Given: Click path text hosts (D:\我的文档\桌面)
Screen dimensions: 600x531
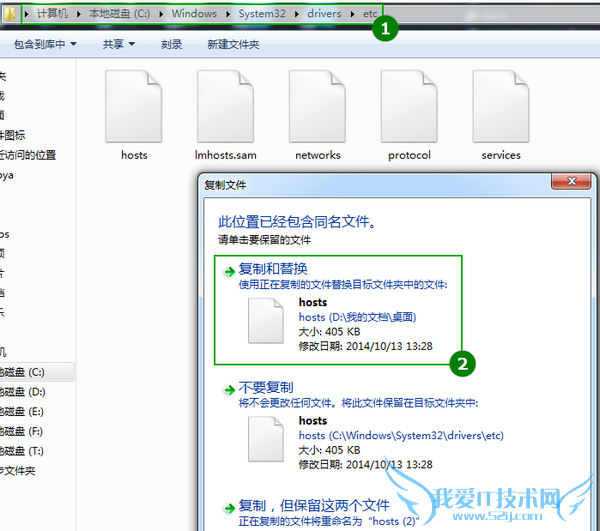Looking at the screenshot, I should (x=357, y=317).
